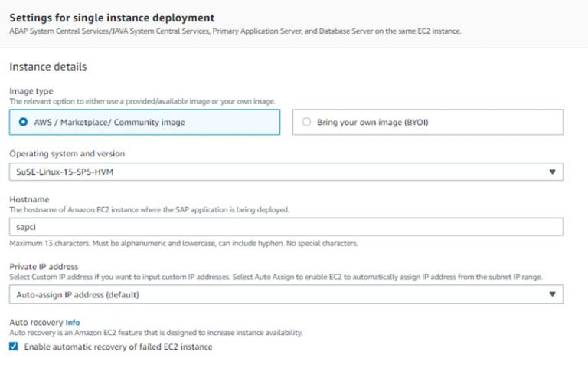Screen dimensions: 588x368
Task: Click the 'Auto recovery' label text
Action: pyautogui.click(x=35, y=323)
